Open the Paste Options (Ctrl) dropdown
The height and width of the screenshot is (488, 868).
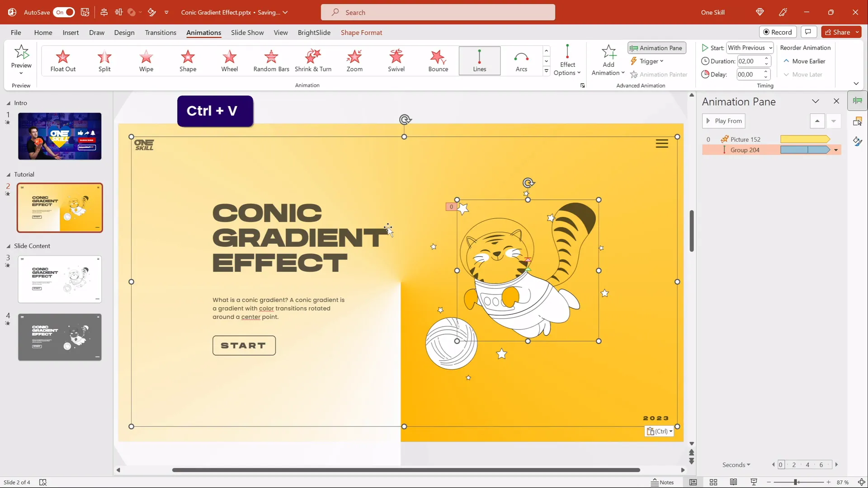pyautogui.click(x=660, y=431)
